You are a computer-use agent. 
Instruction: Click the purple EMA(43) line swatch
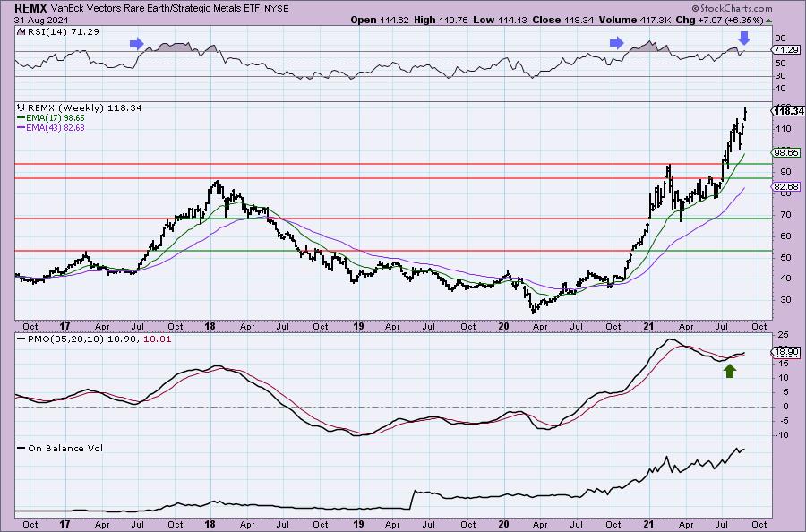pyautogui.click(x=21, y=127)
